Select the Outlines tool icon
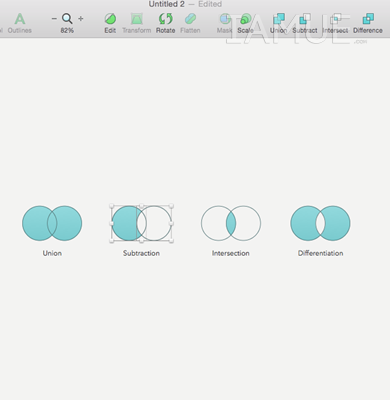Viewport: 390px width, 400px height. (20, 19)
